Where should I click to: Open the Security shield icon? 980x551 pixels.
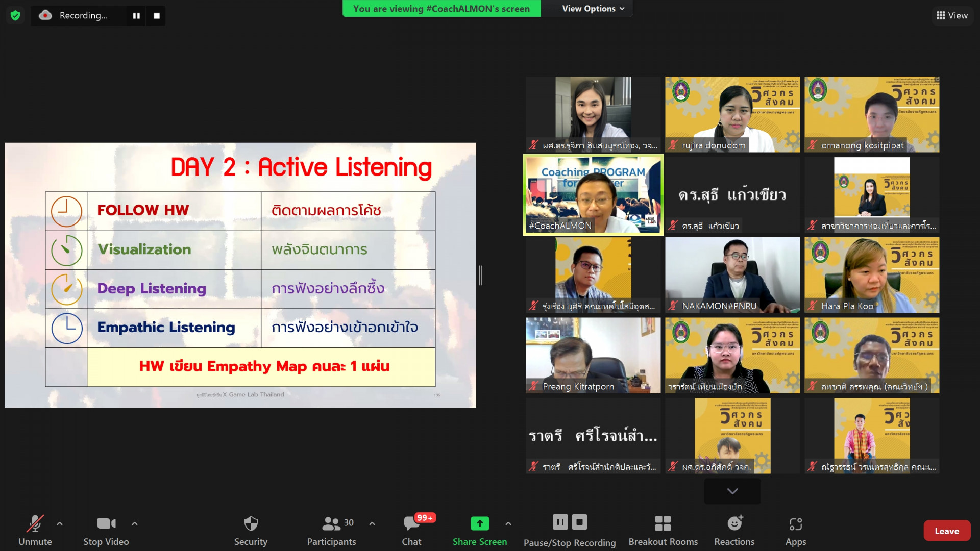click(x=251, y=524)
